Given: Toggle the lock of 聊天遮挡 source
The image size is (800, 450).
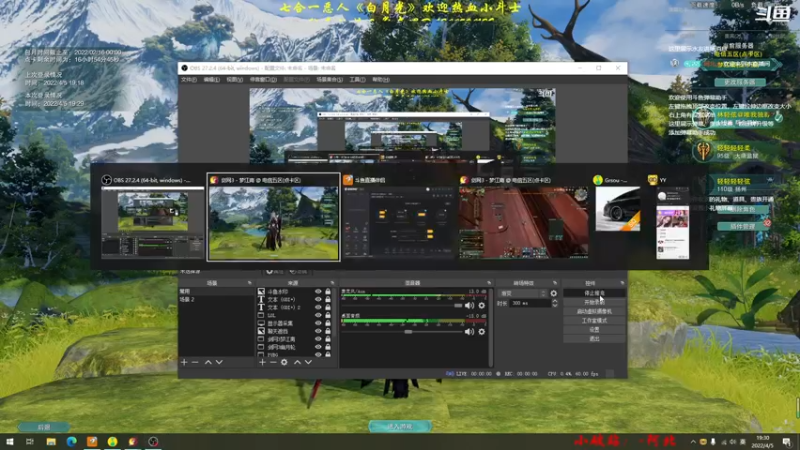Looking at the screenshot, I should click(328, 331).
